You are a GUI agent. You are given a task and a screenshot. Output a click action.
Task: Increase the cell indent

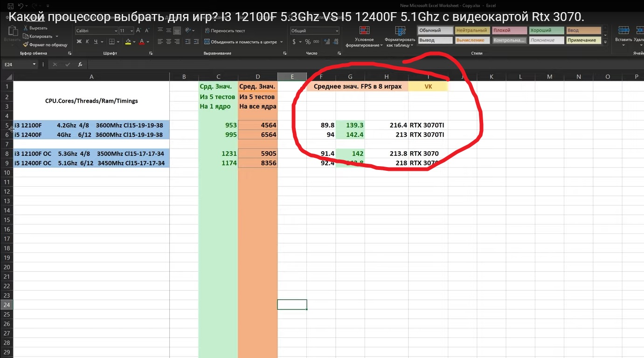(x=195, y=42)
